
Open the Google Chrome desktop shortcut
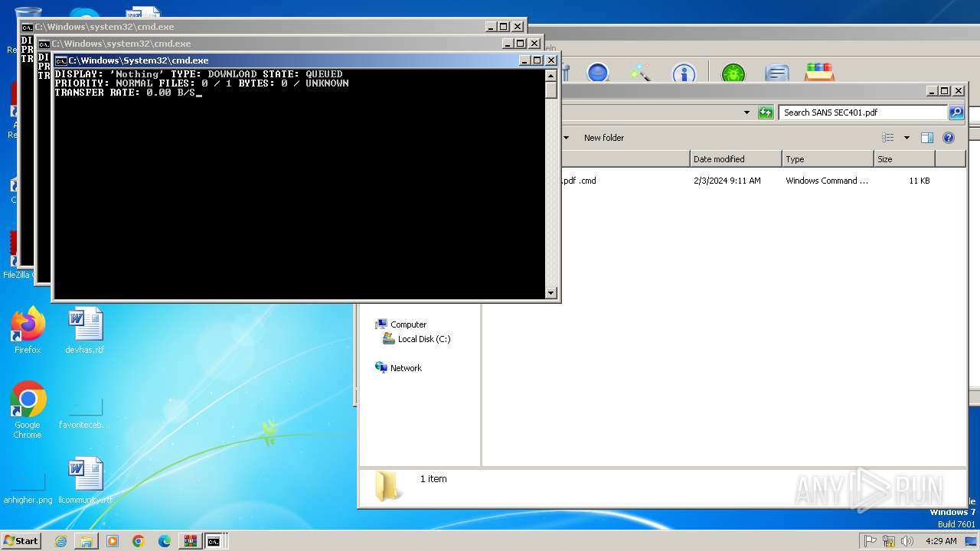[x=28, y=410]
